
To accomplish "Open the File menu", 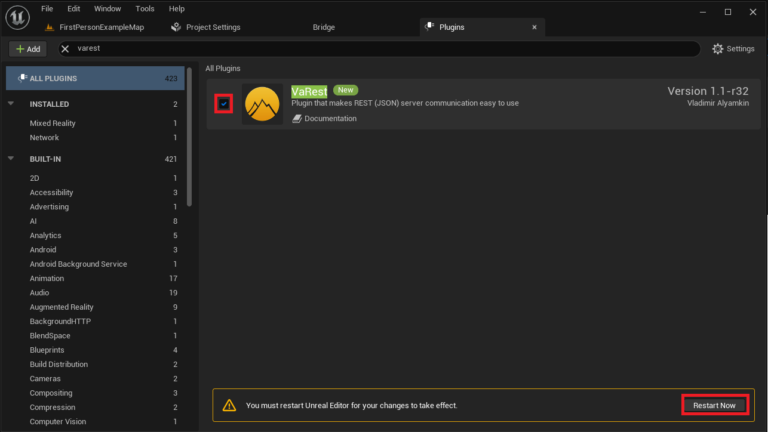I will 47,9.
